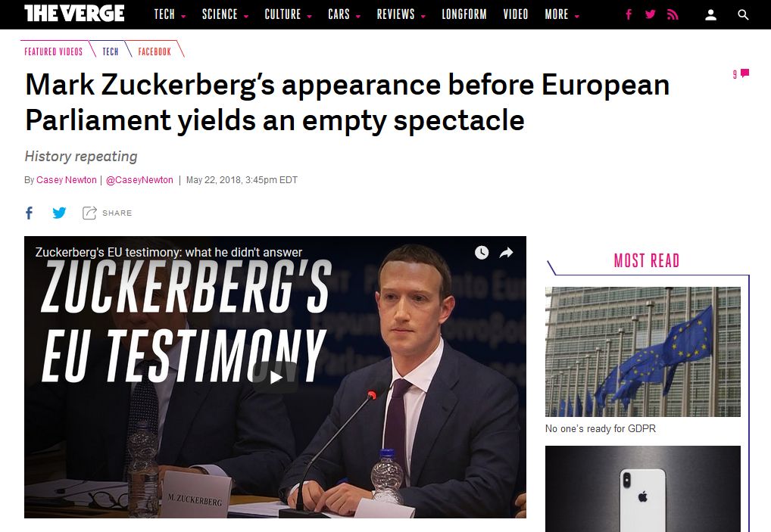The height and width of the screenshot is (532, 771).
Task: Play the Zuckerberg EU testimony video
Action: [276, 377]
